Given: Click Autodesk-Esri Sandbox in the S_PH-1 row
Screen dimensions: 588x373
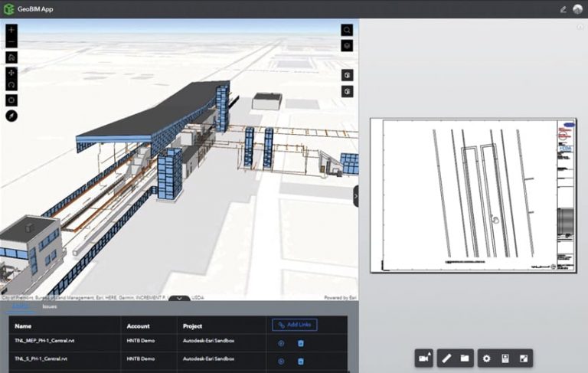Looking at the screenshot, I should click(208, 358).
